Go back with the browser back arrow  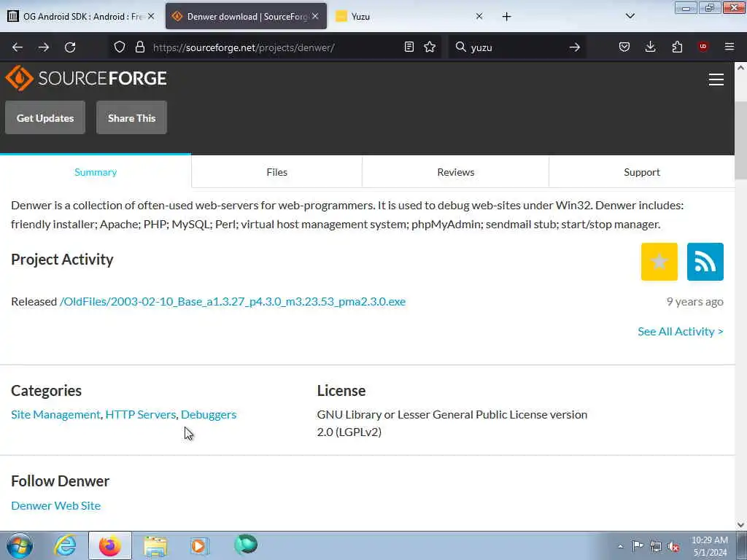pos(18,47)
